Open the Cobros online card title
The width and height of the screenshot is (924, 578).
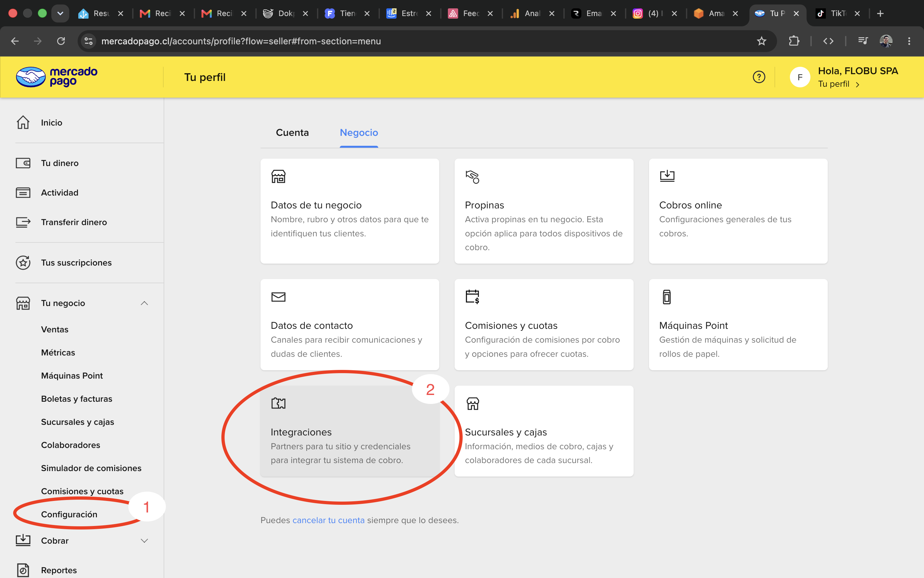click(690, 205)
